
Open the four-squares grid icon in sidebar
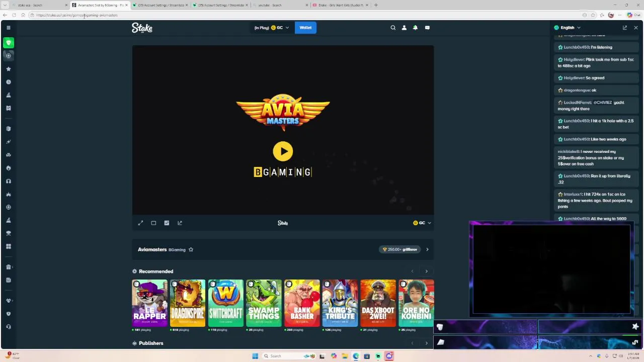click(x=8, y=246)
